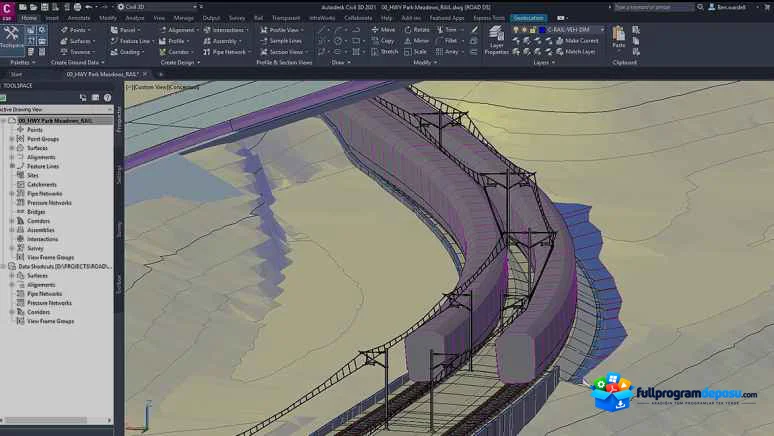Open the Section Views tool
This screenshot has height=436, width=774.
[283, 52]
